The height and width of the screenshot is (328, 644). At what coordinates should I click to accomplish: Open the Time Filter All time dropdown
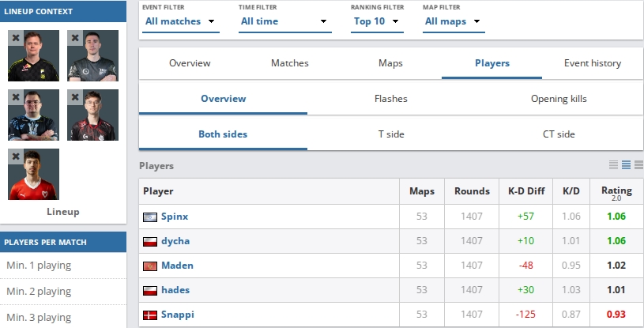point(285,21)
